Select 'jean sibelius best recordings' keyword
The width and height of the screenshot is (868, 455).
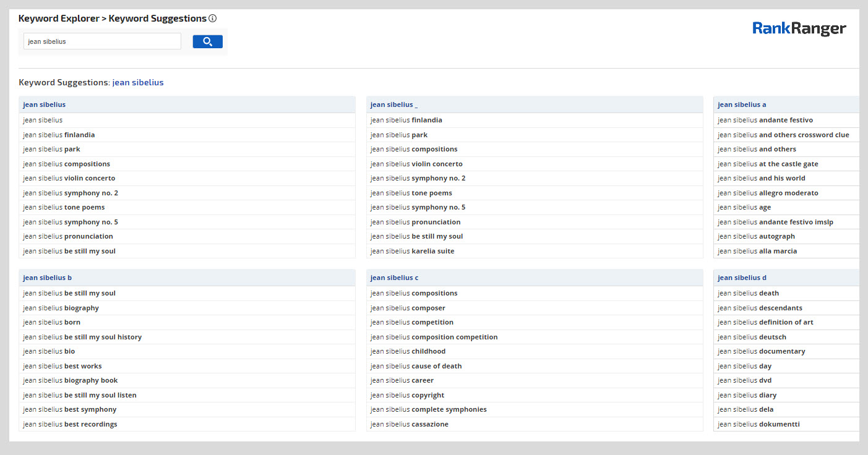tap(70, 424)
